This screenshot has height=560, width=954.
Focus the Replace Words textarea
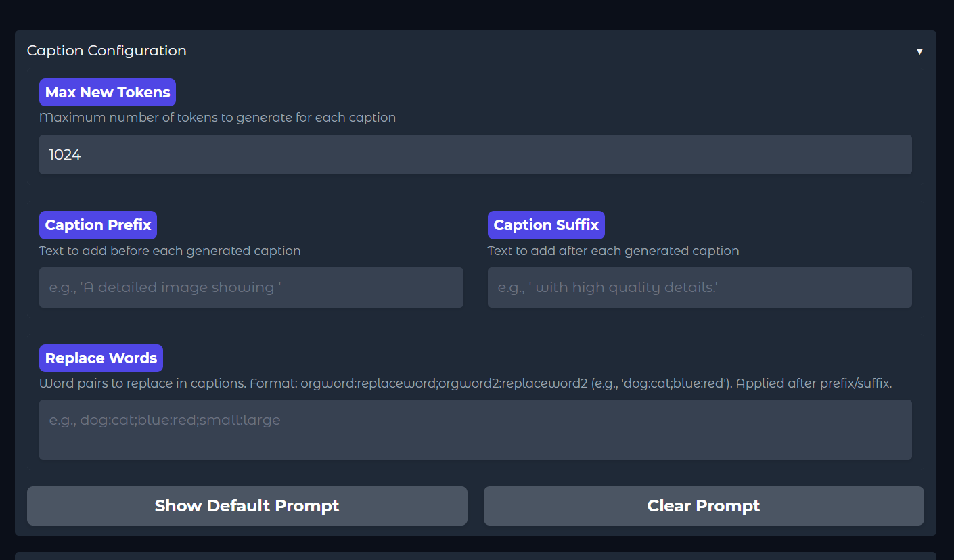(476, 429)
